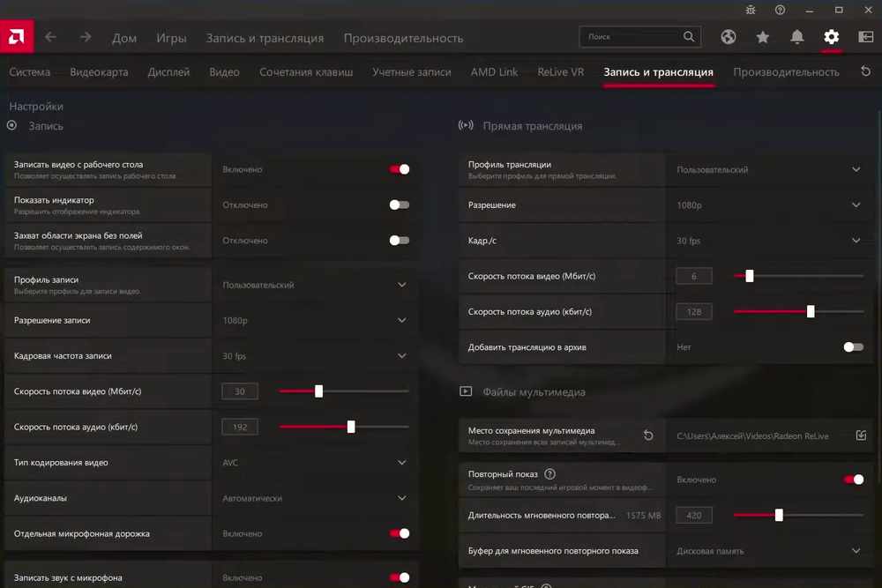Show help for Повторный показ
The height and width of the screenshot is (588, 882).
point(550,474)
